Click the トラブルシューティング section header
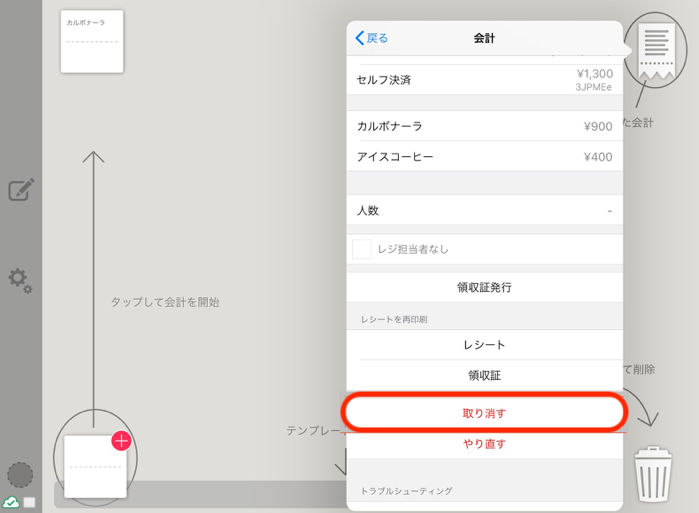This screenshot has width=699, height=513. pos(407,491)
